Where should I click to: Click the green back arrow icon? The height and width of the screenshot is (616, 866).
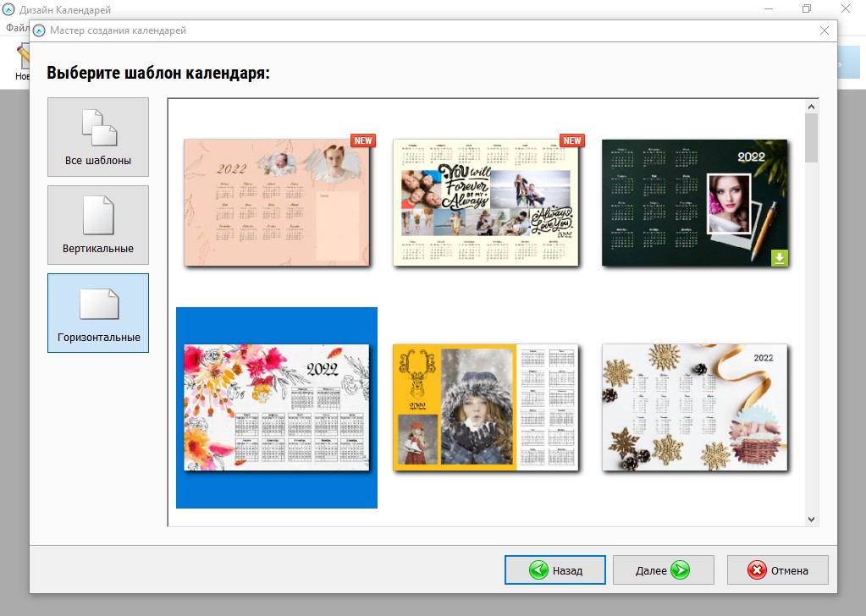coord(538,570)
